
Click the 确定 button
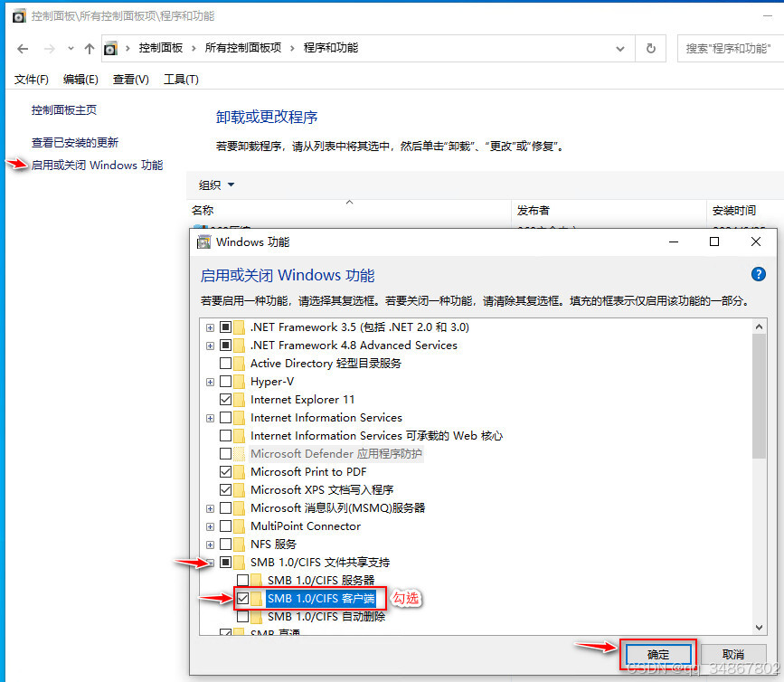coord(658,655)
